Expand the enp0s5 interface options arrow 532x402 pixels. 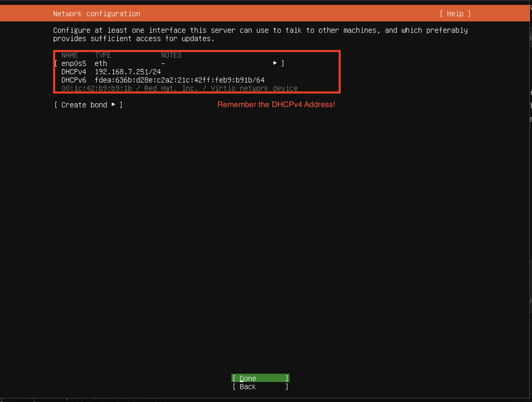tap(275, 63)
